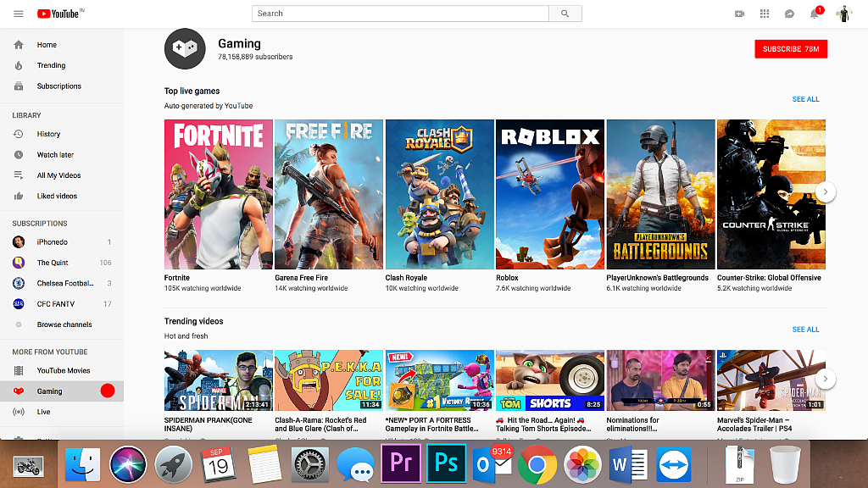Open Adobe Premiere Pro from dock
This screenshot has width=868, height=488.
[401, 463]
